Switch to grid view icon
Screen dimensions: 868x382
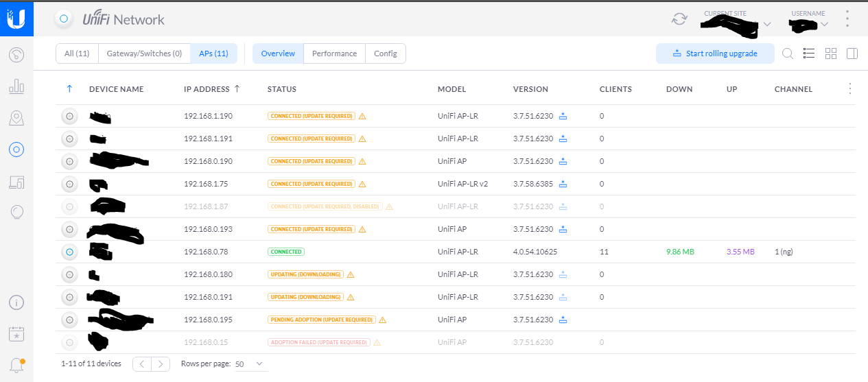point(831,53)
